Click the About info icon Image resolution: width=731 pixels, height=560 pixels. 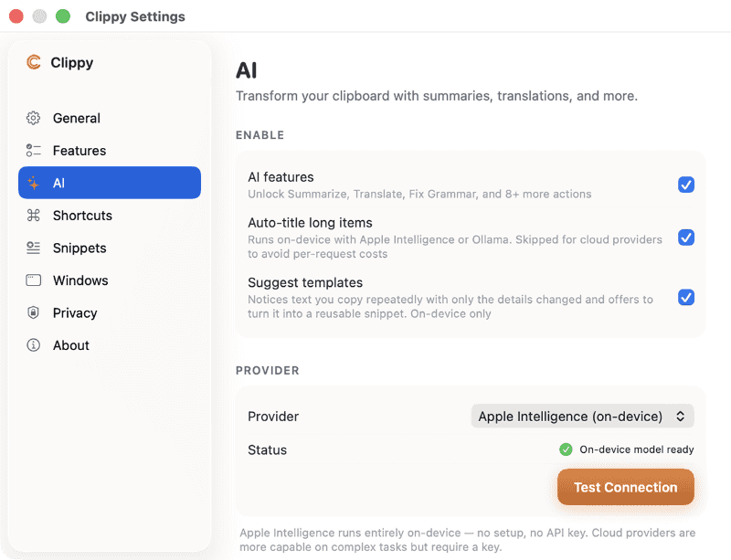pyautogui.click(x=33, y=345)
